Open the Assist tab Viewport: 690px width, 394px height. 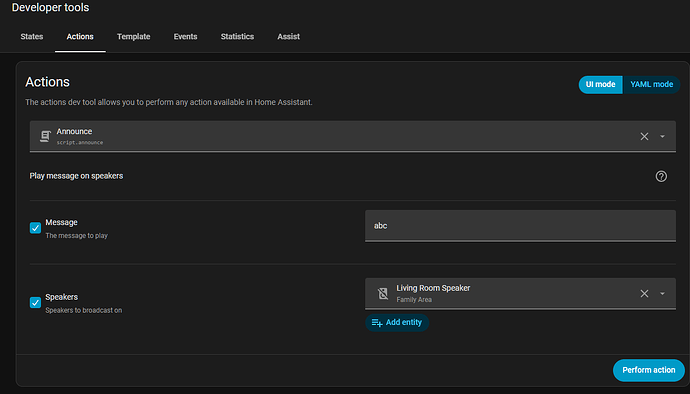[x=288, y=37]
